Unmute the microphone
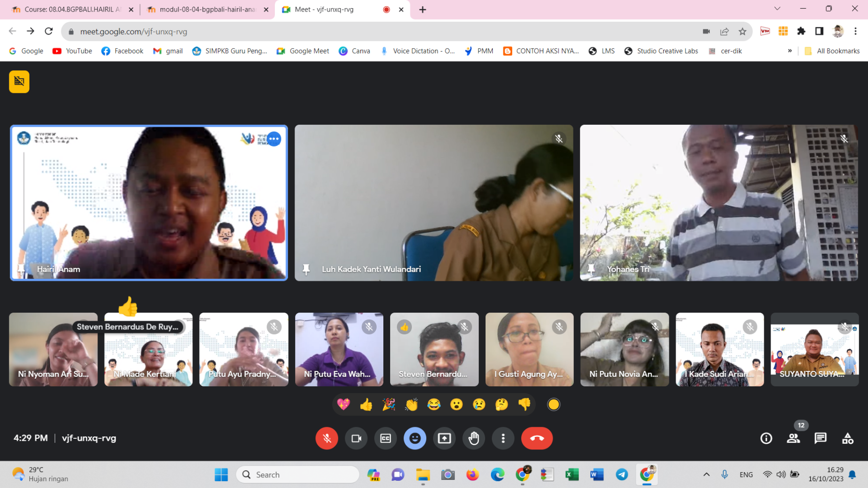 (326, 438)
